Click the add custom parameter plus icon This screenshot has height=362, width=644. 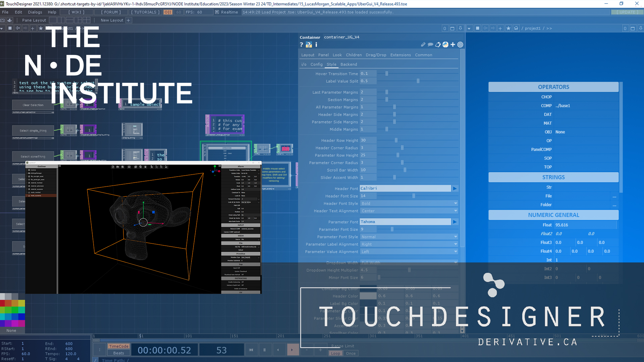click(453, 45)
